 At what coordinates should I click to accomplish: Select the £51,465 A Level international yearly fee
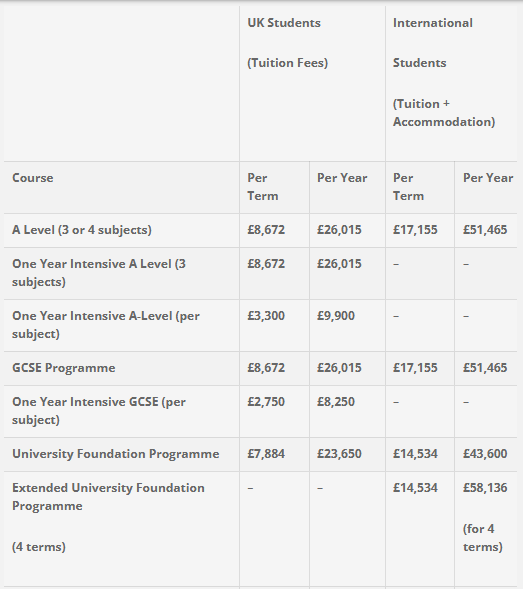485,230
